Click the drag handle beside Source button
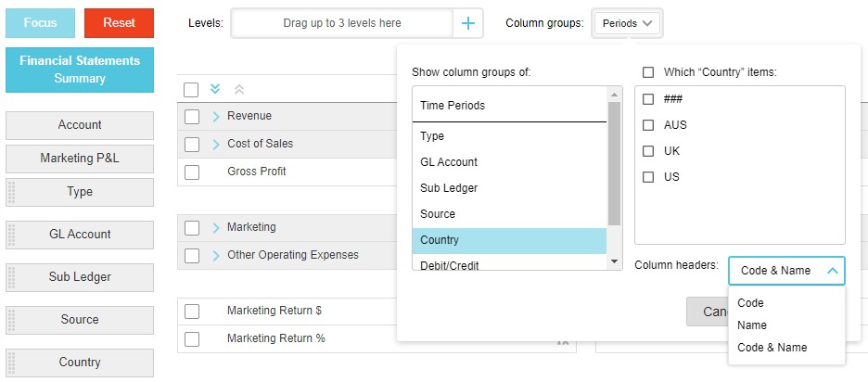The width and height of the screenshot is (868, 382). pyautogui.click(x=12, y=320)
